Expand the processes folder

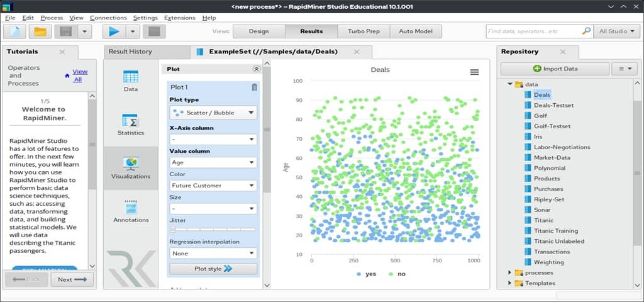click(x=510, y=272)
